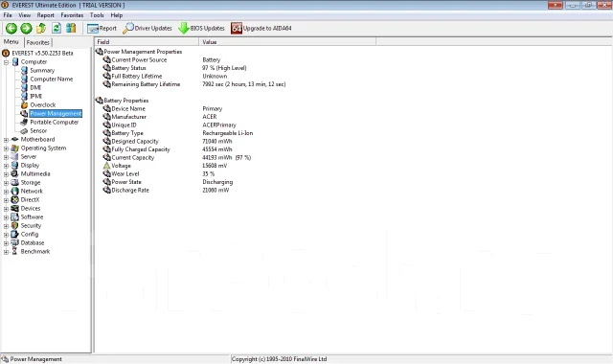The width and height of the screenshot is (613, 364).
Task: Expand the Motherboard tree node
Action: point(6,140)
